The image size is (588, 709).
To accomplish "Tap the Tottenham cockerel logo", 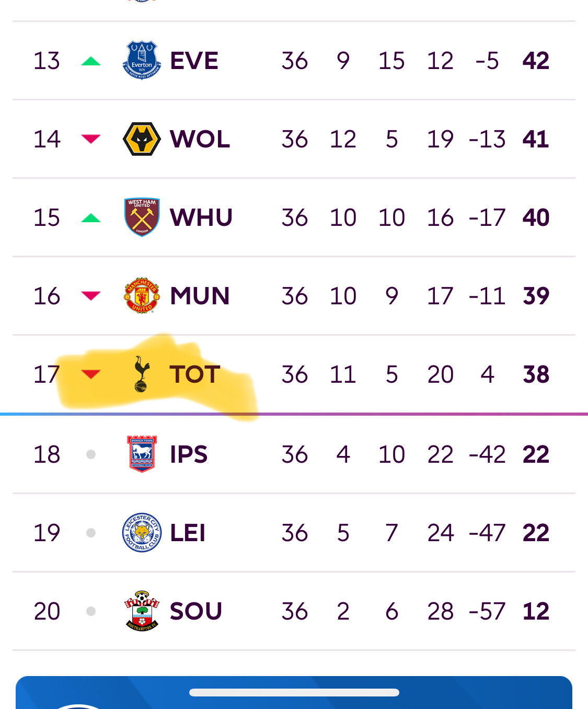I will 142,374.
